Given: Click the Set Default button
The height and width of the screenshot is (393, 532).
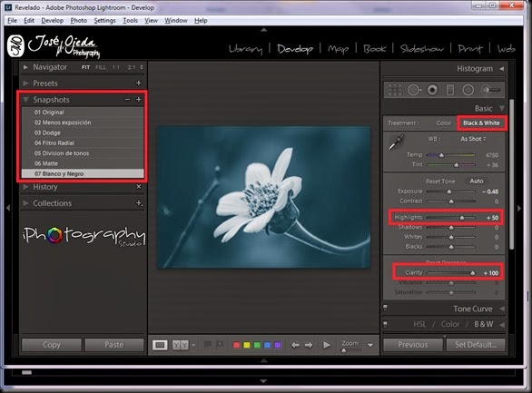Looking at the screenshot, I should click(476, 345).
